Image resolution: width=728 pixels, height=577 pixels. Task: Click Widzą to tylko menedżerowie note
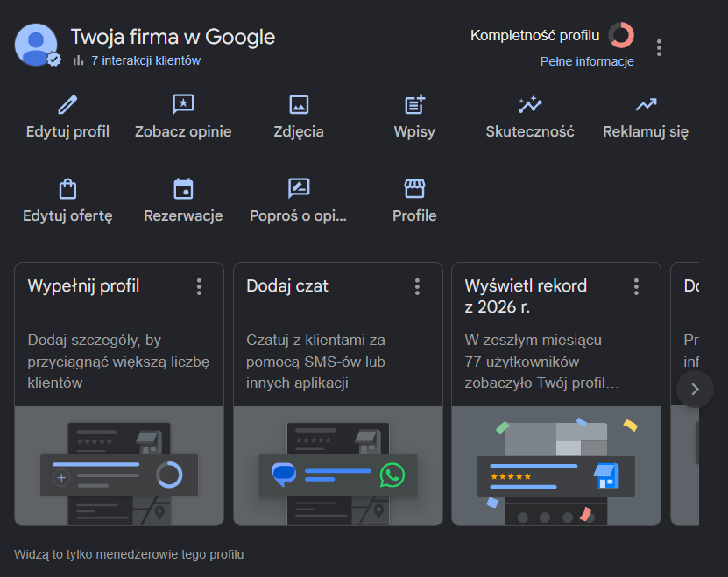[129, 554]
